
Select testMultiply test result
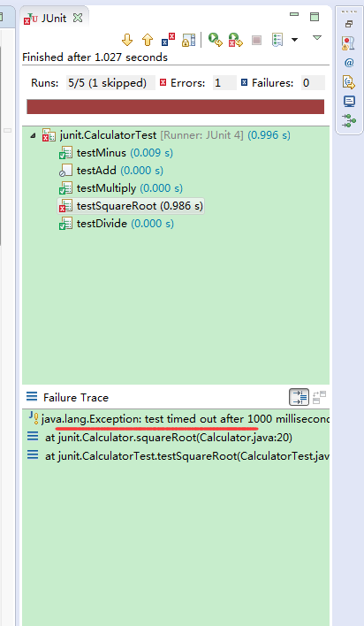(x=120, y=188)
